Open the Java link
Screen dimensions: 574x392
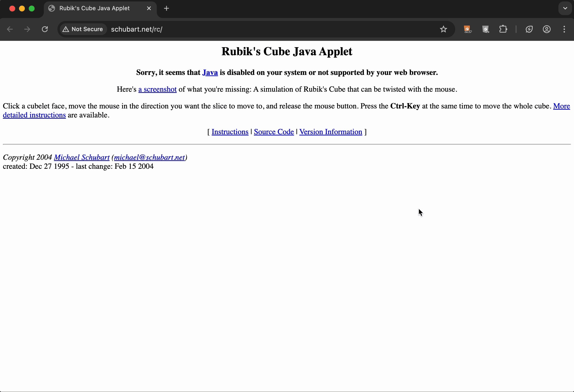[210, 72]
